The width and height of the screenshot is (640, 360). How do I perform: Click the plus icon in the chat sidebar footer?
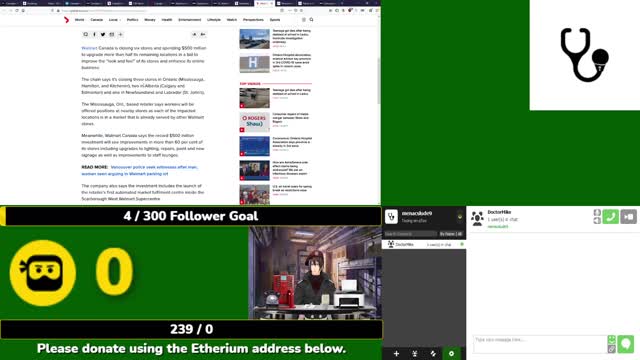click(x=396, y=353)
